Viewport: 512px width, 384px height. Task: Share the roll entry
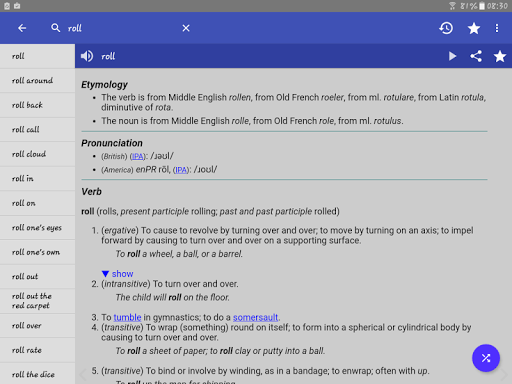click(x=476, y=56)
